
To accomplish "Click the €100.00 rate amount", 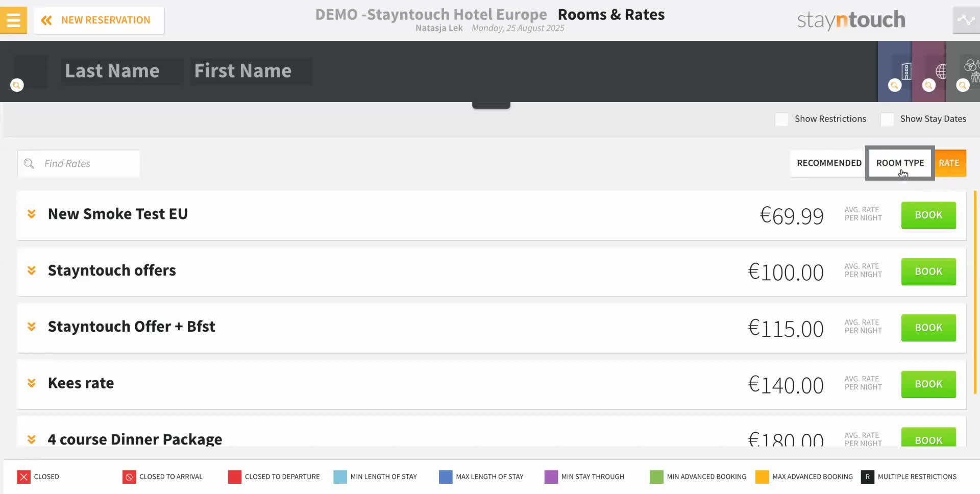I will tap(786, 272).
